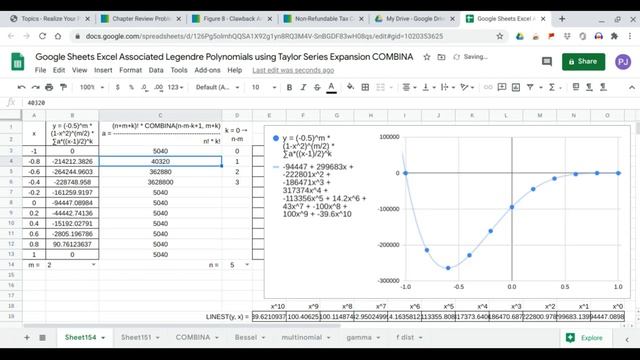Click Last edit was seconds ago link
640x360 pixels.
click(x=293, y=70)
